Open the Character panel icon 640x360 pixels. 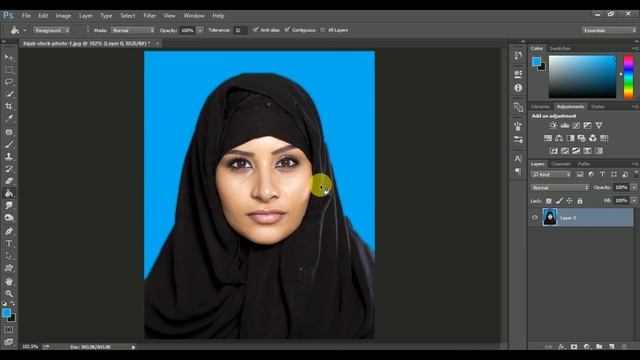[518, 158]
